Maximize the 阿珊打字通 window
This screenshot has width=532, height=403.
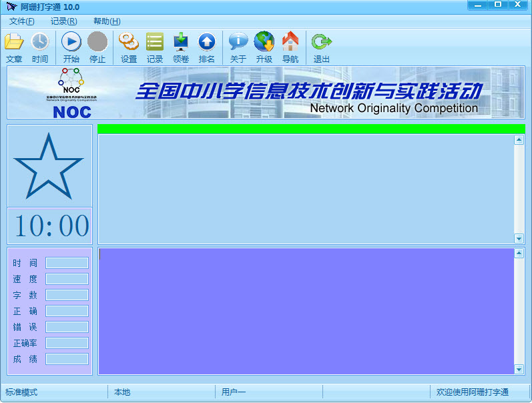pos(498,5)
